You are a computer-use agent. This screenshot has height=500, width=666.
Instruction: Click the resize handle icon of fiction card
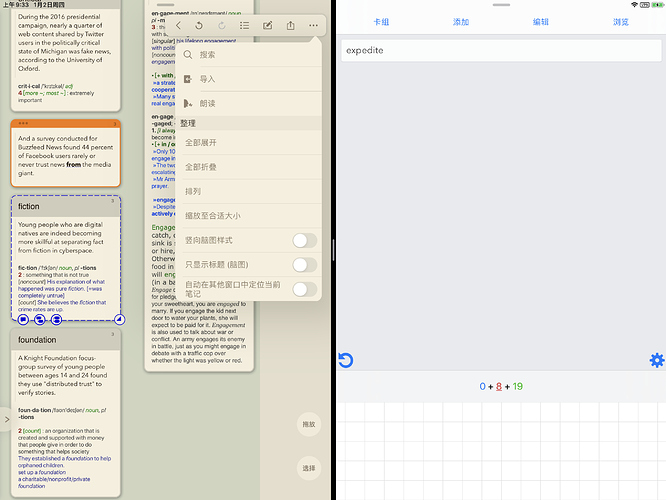tap(119, 319)
